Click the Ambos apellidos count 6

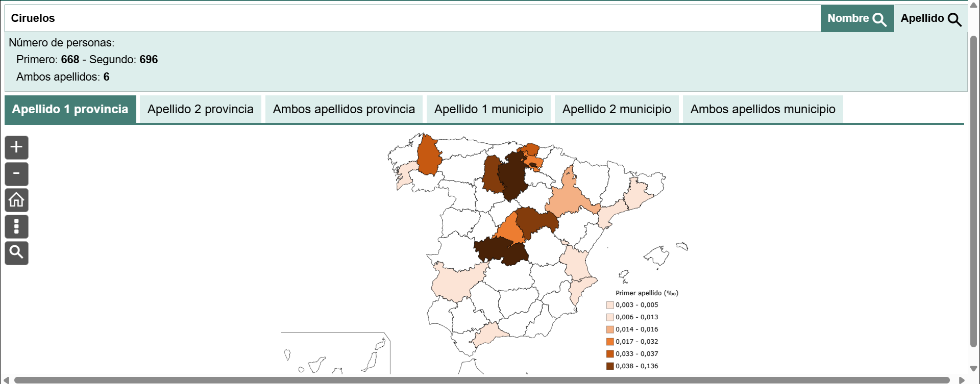pos(106,77)
